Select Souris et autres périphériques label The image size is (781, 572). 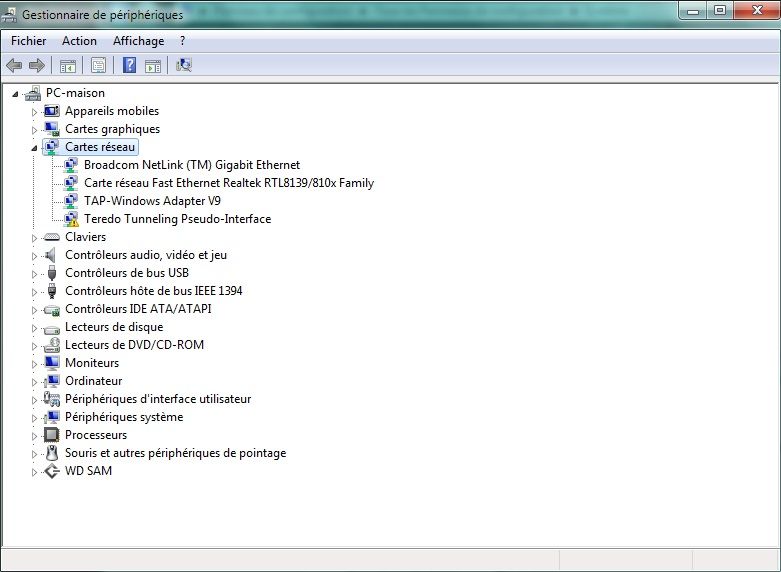pyautogui.click(x=175, y=453)
